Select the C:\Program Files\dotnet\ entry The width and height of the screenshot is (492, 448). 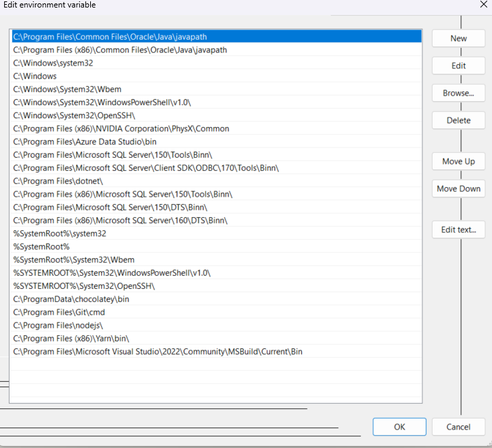(217, 181)
